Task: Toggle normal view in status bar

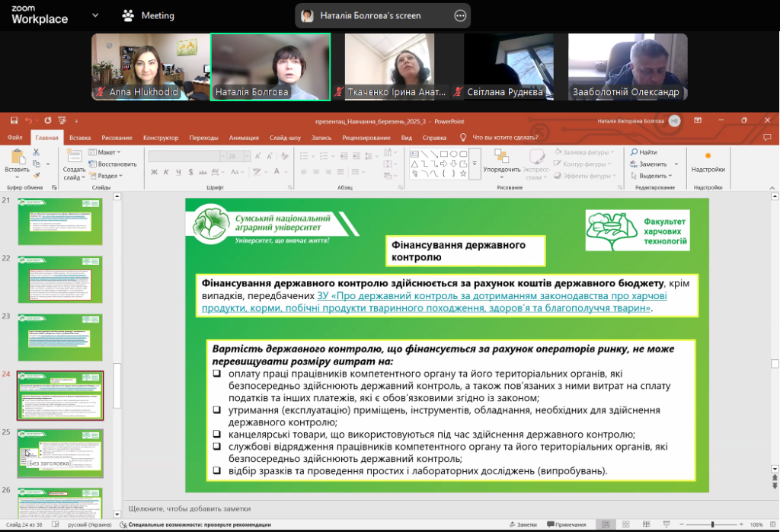Action: pos(605,524)
